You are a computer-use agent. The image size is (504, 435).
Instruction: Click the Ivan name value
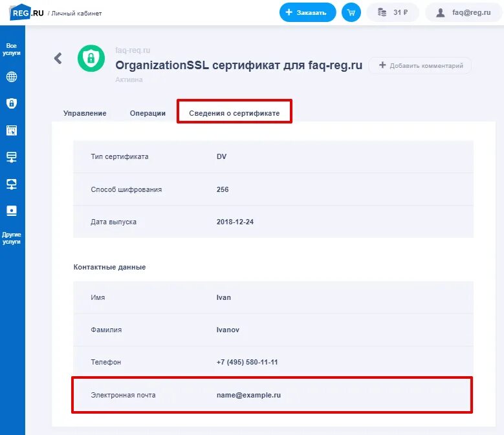(x=223, y=297)
